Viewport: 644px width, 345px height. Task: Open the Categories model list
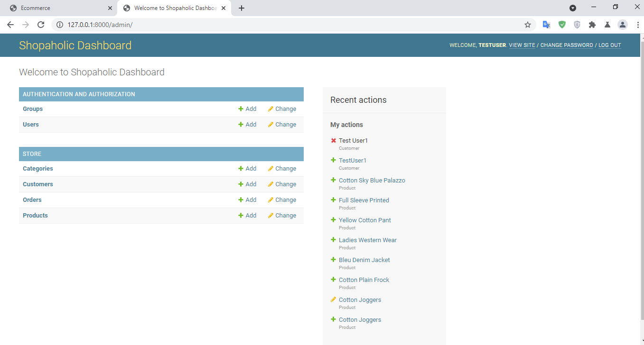coord(38,169)
